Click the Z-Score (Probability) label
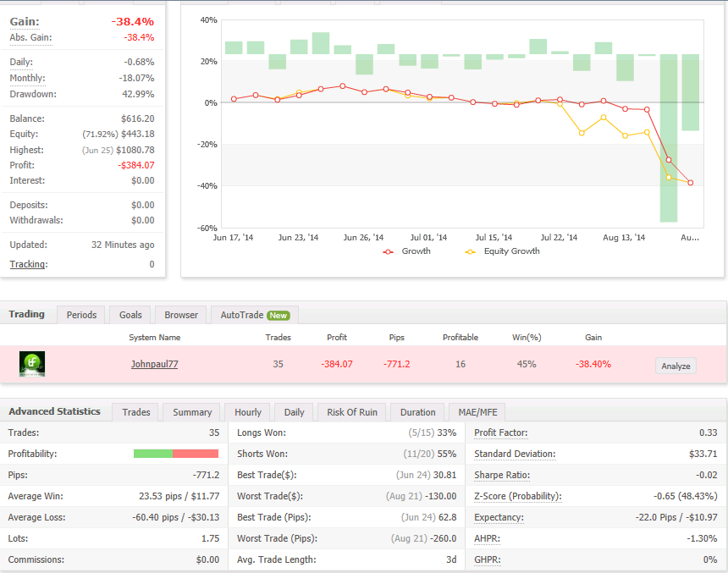Viewport: 728px width, 573px height. (x=517, y=496)
